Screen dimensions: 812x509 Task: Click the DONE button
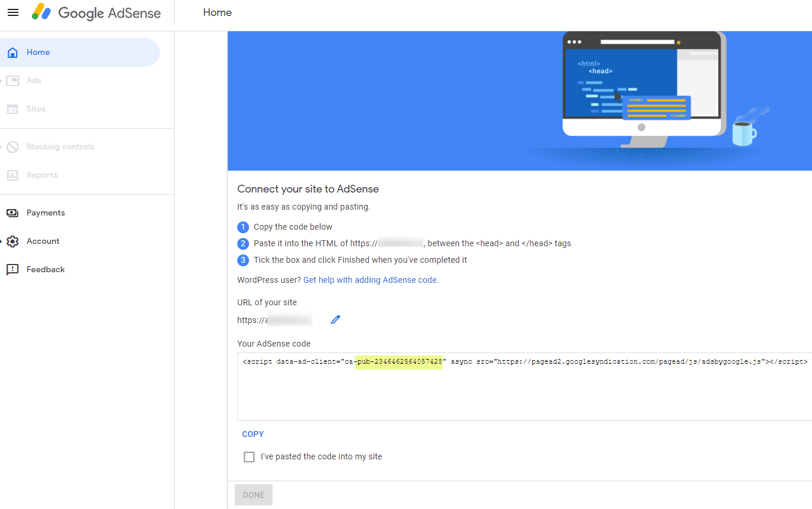[254, 495]
